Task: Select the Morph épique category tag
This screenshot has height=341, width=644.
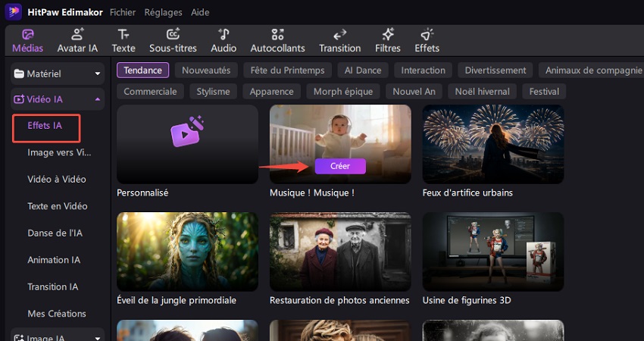Action: 343,92
